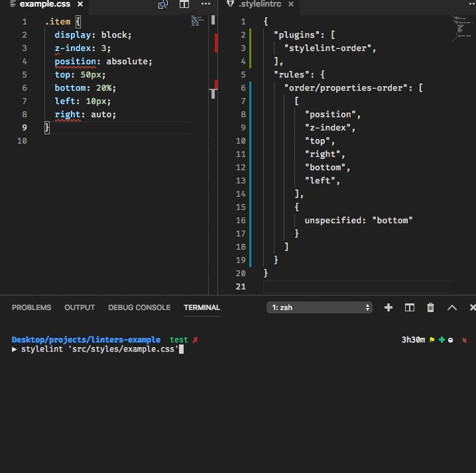Close the .stylelintrc tab
This screenshot has width=476, height=473.
coord(291,4)
